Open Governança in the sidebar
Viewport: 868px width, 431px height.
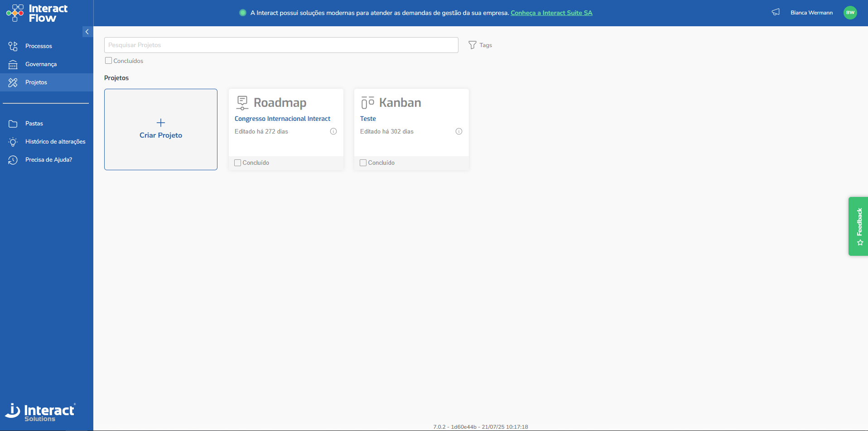(x=41, y=64)
